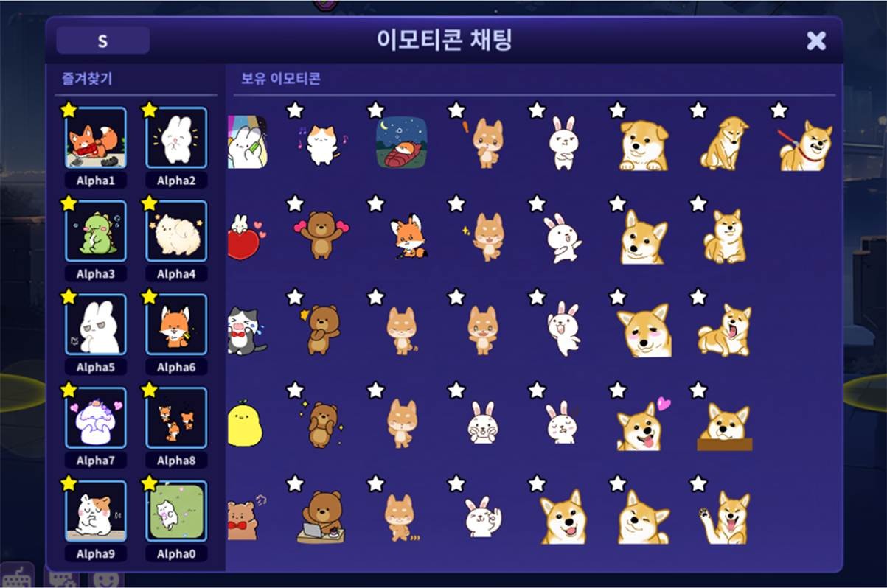Unfavorite the Alpha2 bunny via its yellow star
The width and height of the screenshot is (887, 588).
point(150,110)
